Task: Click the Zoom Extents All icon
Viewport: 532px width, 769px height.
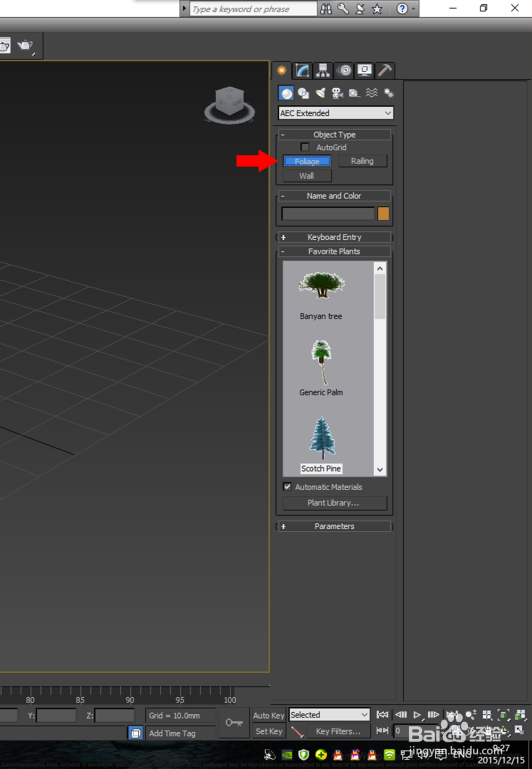Action: [x=520, y=715]
